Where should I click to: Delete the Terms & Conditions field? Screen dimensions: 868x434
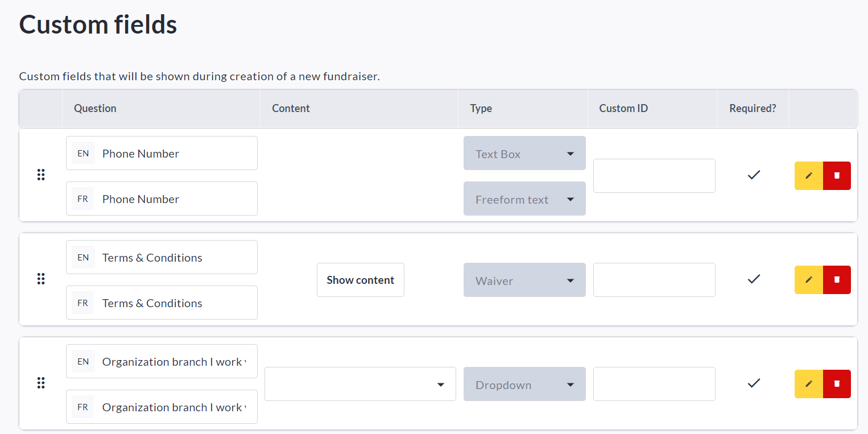point(837,280)
